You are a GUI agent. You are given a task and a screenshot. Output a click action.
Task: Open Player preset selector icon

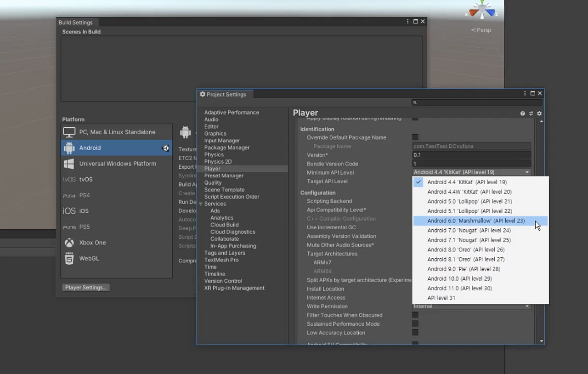531,113
